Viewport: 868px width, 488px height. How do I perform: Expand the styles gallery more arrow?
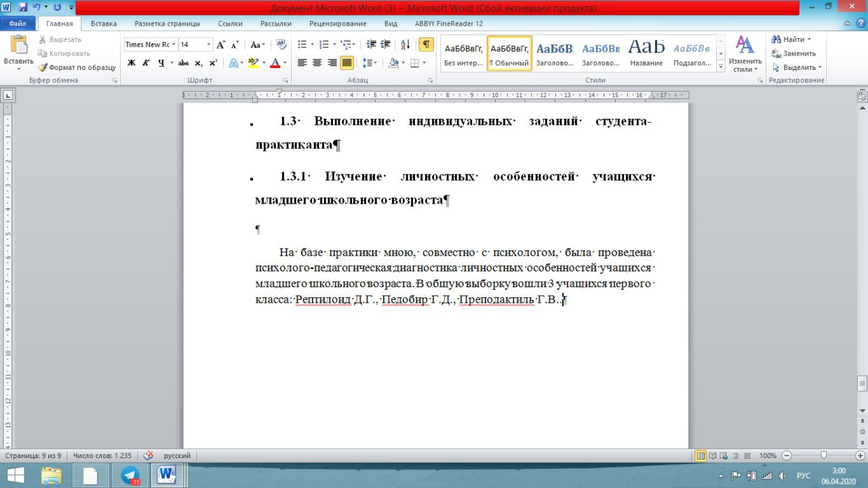click(720, 65)
